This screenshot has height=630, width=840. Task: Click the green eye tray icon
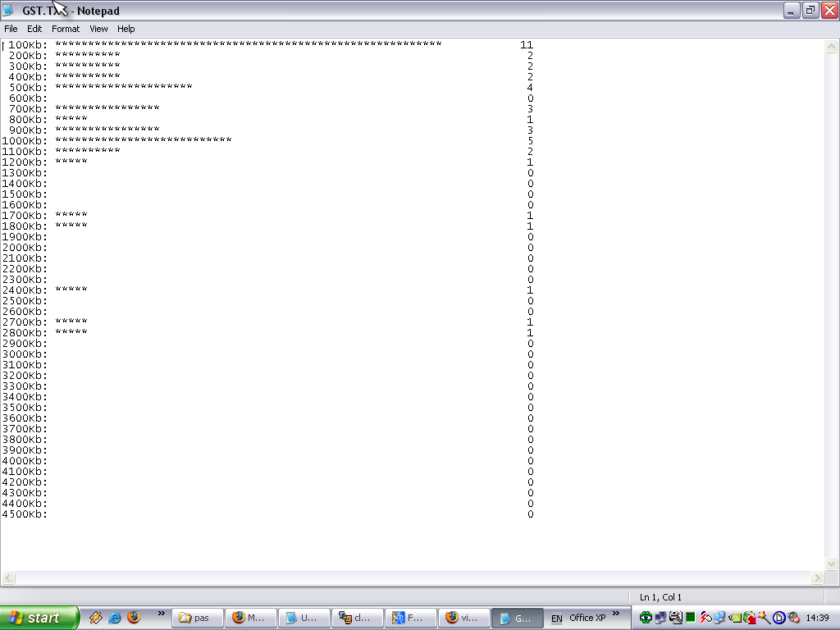(x=646, y=618)
